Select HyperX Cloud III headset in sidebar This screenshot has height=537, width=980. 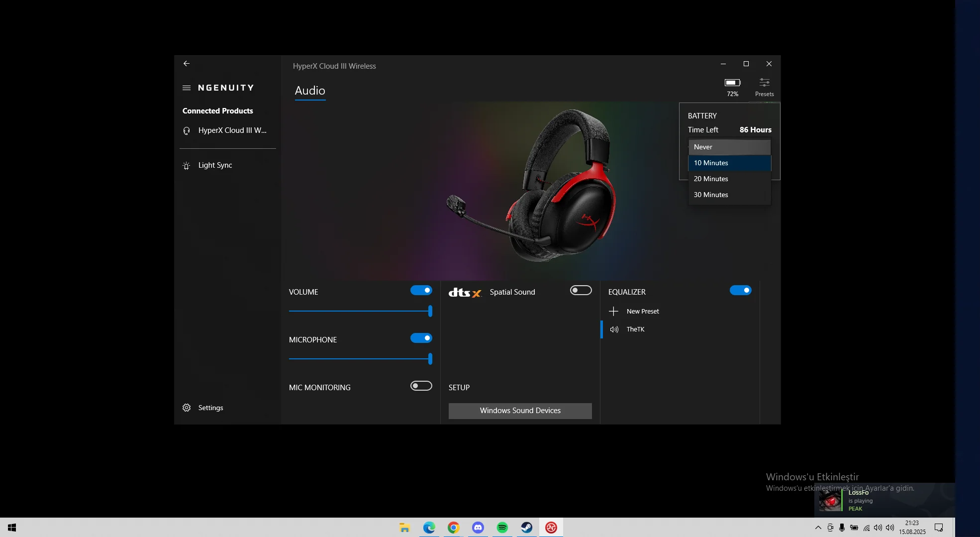coord(228,130)
